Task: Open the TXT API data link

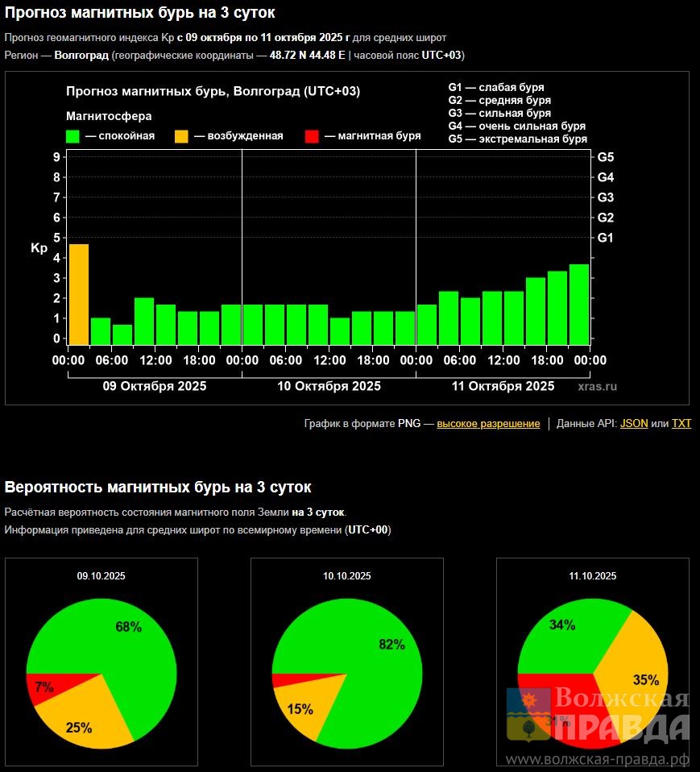Action: point(681,424)
